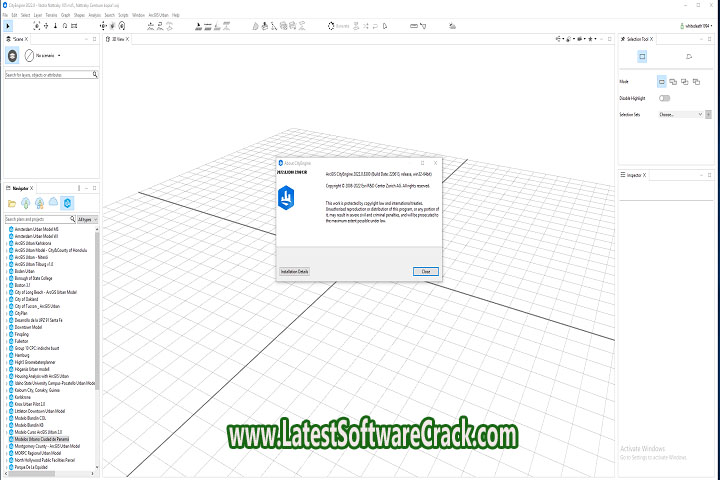Click the No scenario crossed-circle icon
720x480 pixels.
point(29,56)
